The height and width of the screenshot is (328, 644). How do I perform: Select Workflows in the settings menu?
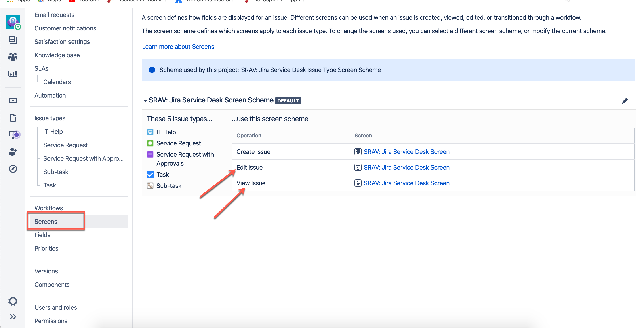(x=49, y=208)
